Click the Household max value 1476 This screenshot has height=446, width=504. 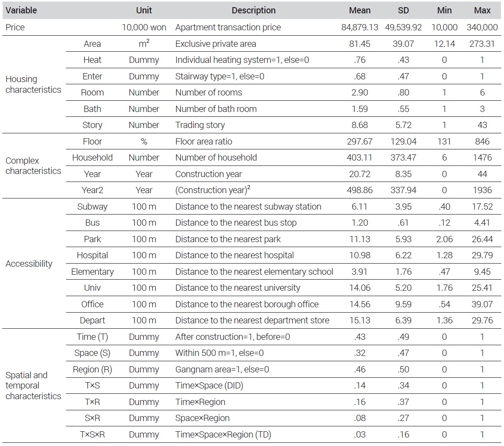(x=482, y=157)
